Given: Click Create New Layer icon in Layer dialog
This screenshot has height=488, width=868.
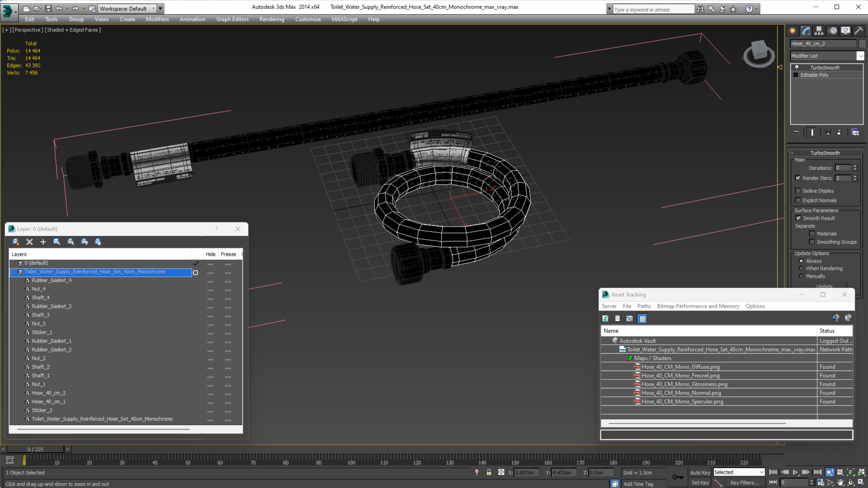Looking at the screenshot, I should click(16, 242).
